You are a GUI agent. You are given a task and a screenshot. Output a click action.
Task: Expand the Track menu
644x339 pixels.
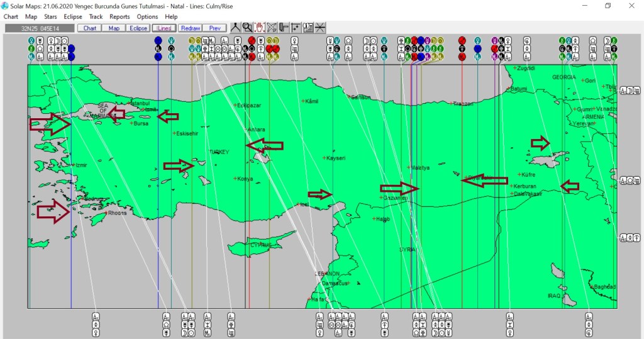pyautogui.click(x=96, y=16)
